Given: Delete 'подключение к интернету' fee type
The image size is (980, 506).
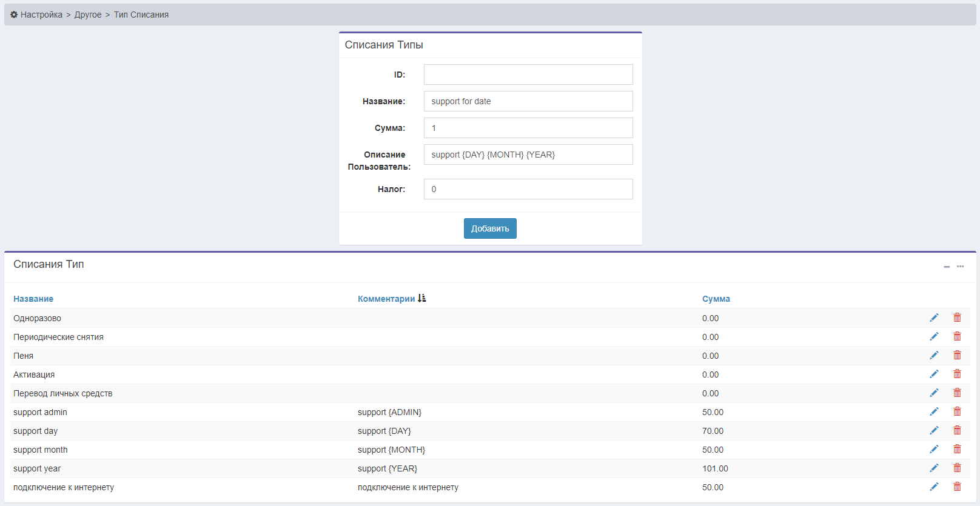Looking at the screenshot, I should point(957,487).
